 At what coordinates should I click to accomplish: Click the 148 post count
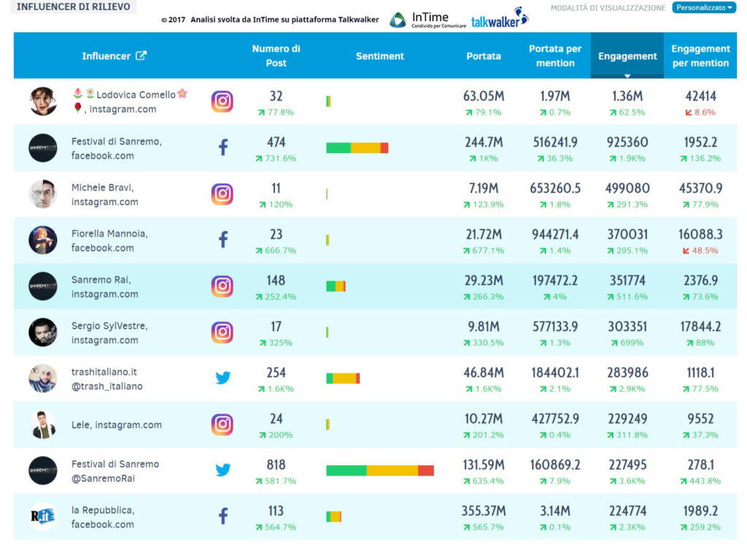276,281
